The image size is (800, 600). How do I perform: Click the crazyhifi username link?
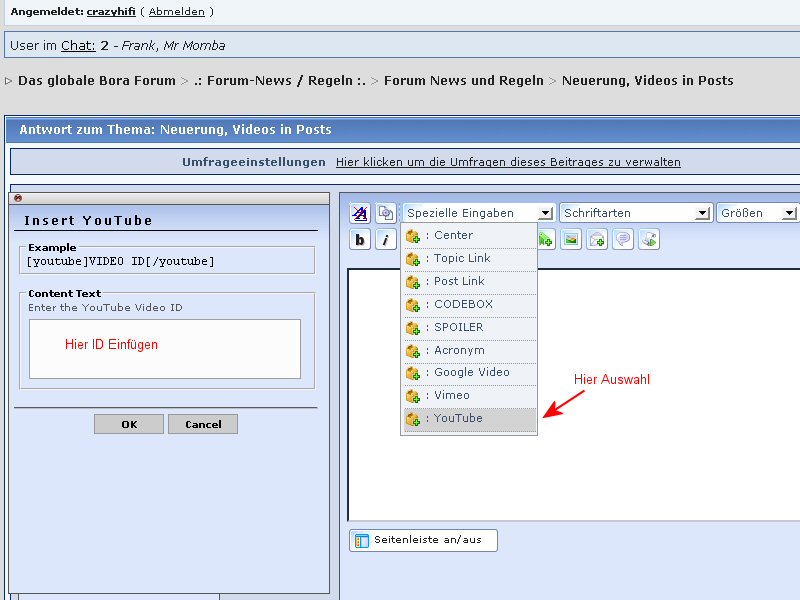[x=111, y=11]
